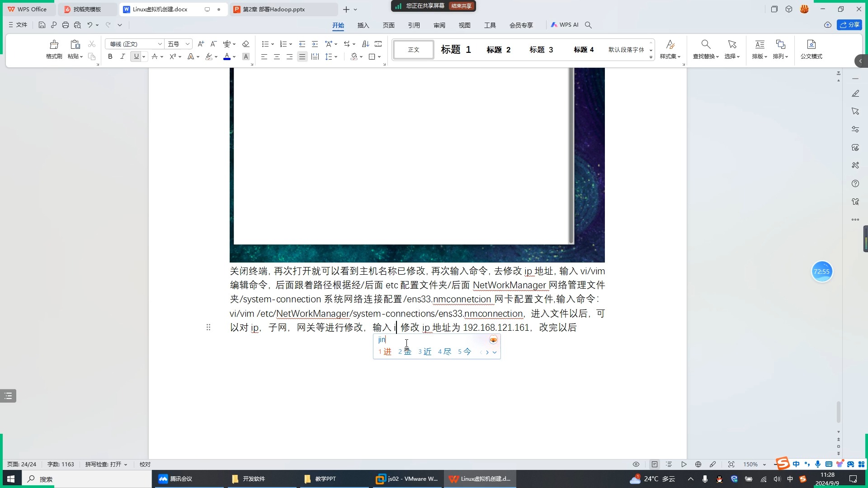Click the clear formatting eraser icon
The width and height of the screenshot is (868, 488).
coord(245,44)
